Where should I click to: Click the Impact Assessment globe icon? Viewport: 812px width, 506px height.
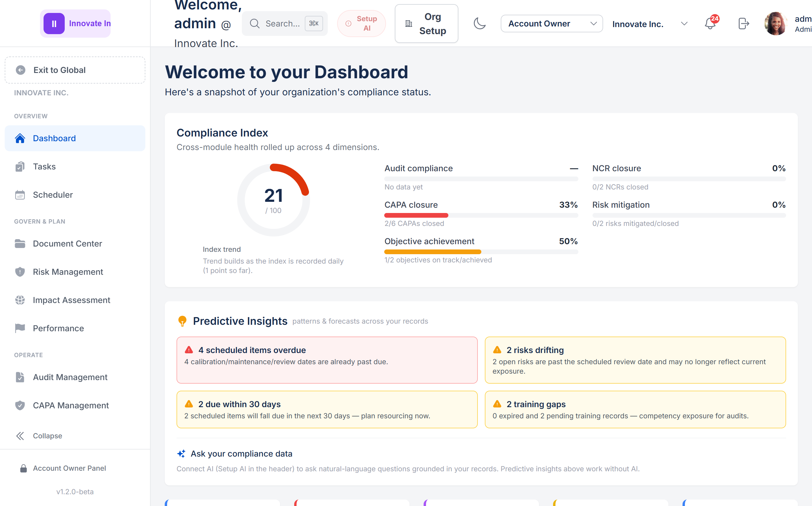[x=20, y=300]
